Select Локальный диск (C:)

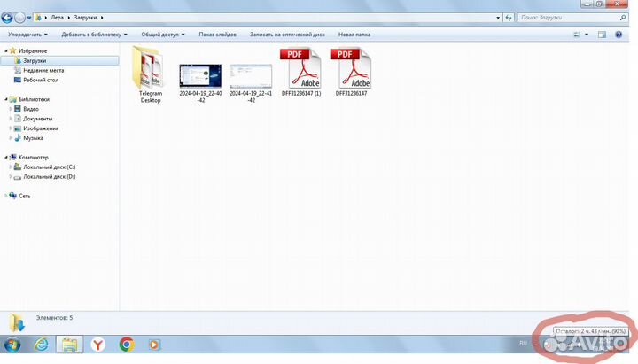click(49, 167)
